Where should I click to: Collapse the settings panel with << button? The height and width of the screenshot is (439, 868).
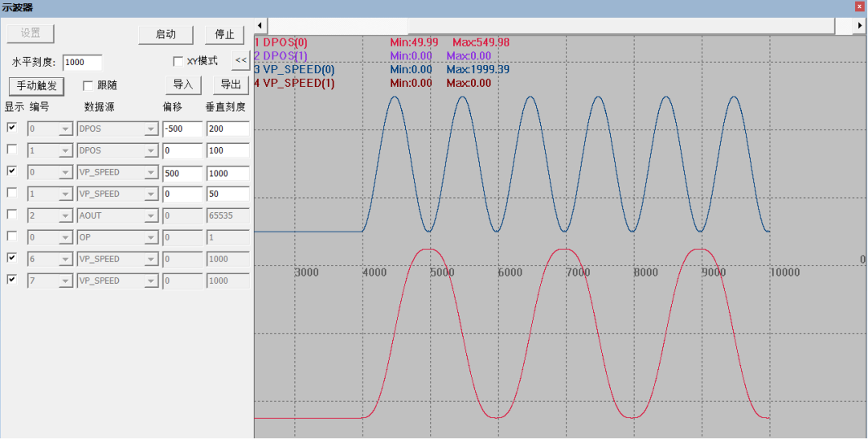click(x=241, y=60)
